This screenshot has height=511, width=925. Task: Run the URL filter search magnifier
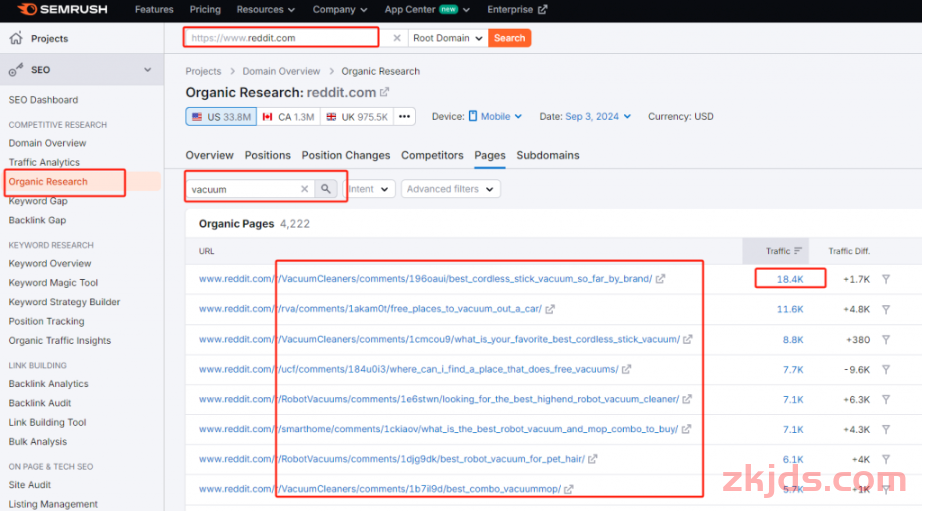point(326,189)
